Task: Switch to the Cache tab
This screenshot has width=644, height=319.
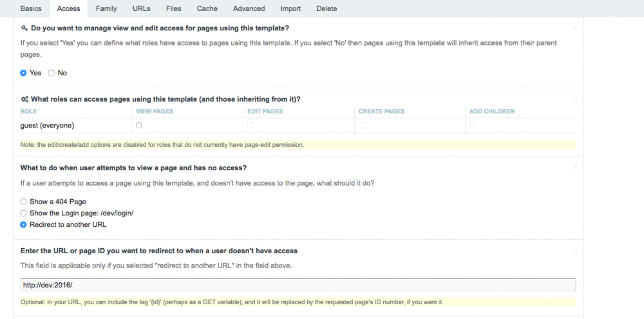Action: [x=207, y=8]
